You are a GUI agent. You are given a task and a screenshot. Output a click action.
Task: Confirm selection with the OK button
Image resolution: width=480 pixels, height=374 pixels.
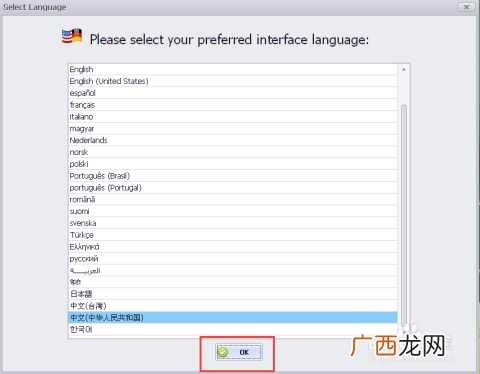239,352
